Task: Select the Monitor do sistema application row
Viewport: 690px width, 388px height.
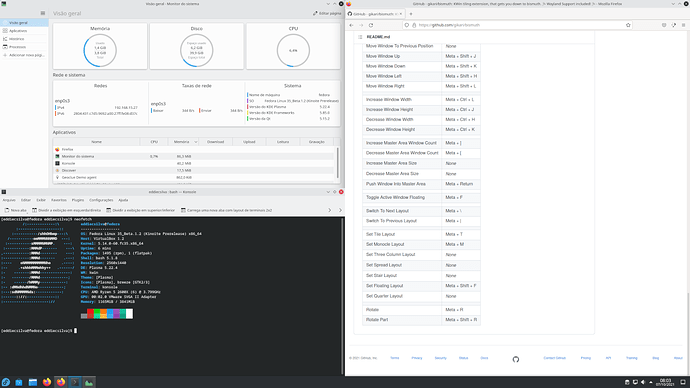Action: click(x=194, y=156)
